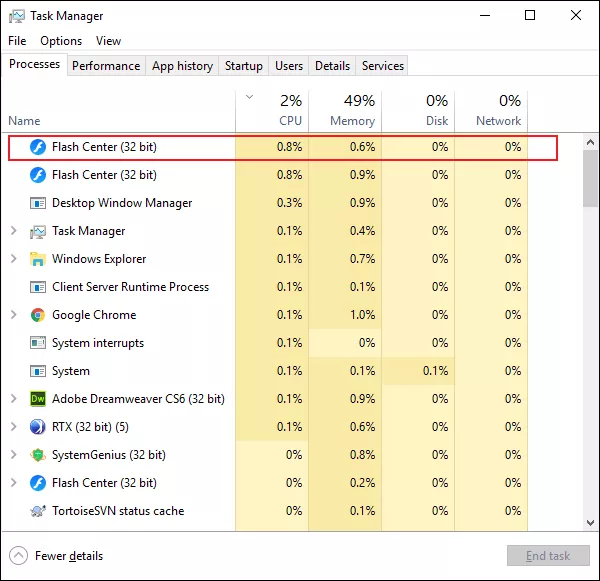This screenshot has height=581, width=600.
Task: Switch to the Details tab
Action: tap(332, 66)
